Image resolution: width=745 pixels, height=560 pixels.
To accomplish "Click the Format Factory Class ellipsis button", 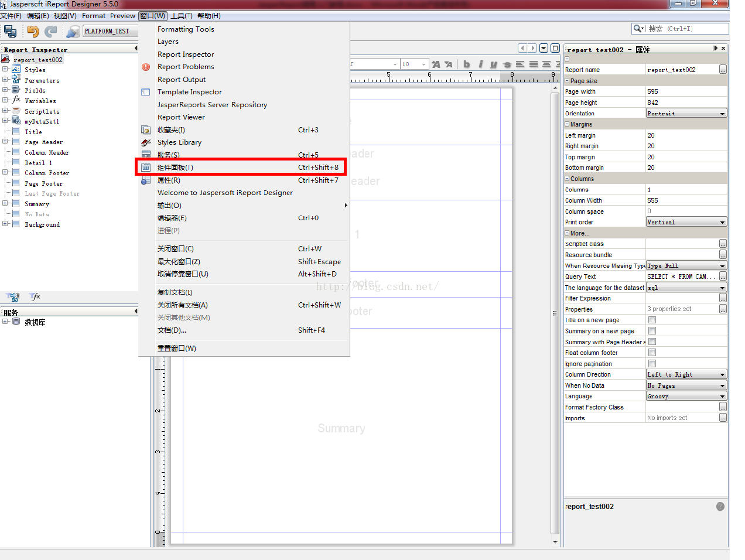I will pyautogui.click(x=723, y=407).
